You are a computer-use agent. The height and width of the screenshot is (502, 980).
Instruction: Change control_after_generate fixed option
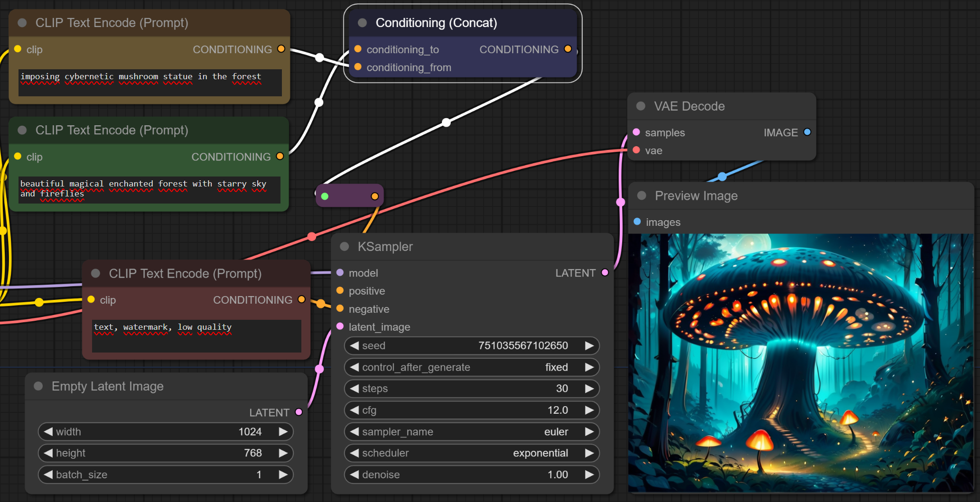(x=472, y=367)
